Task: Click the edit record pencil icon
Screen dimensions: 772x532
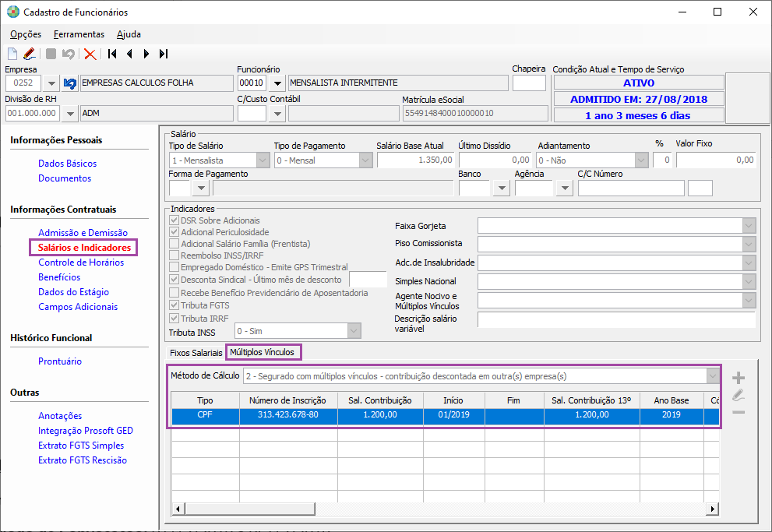Action: tap(30, 54)
